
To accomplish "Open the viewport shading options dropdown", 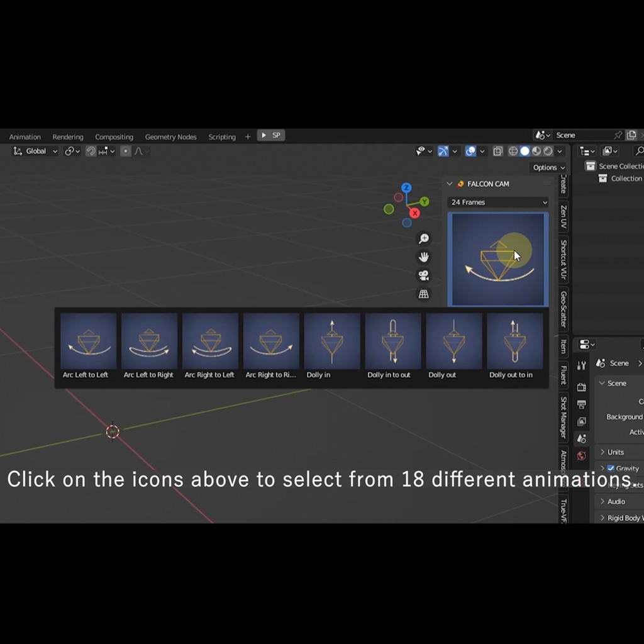I will pos(559,151).
